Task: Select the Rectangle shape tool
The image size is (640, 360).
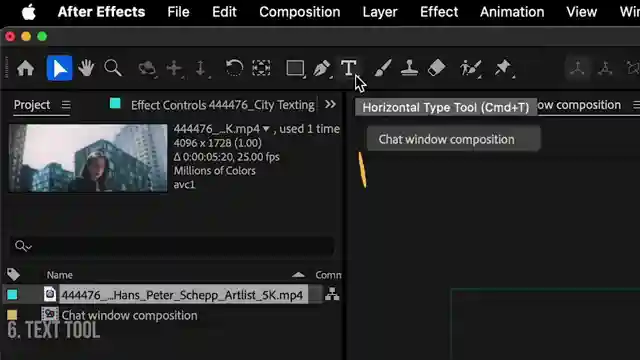Action: click(295, 68)
